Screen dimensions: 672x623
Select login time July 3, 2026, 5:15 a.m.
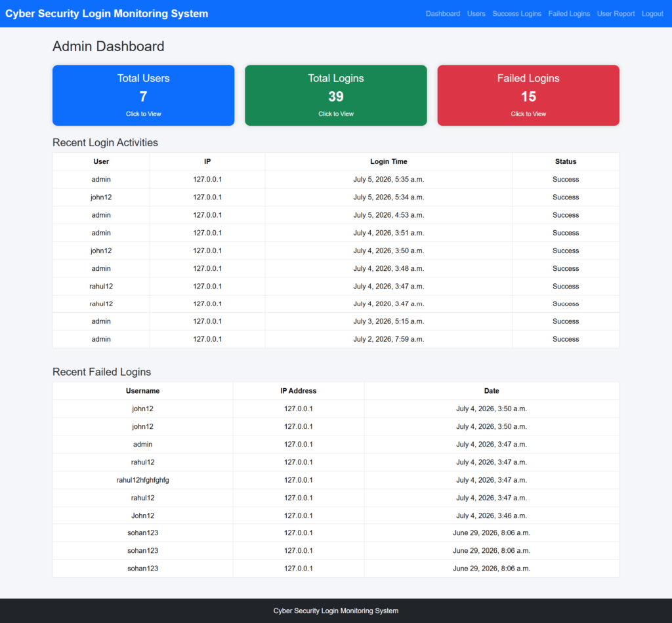point(388,321)
